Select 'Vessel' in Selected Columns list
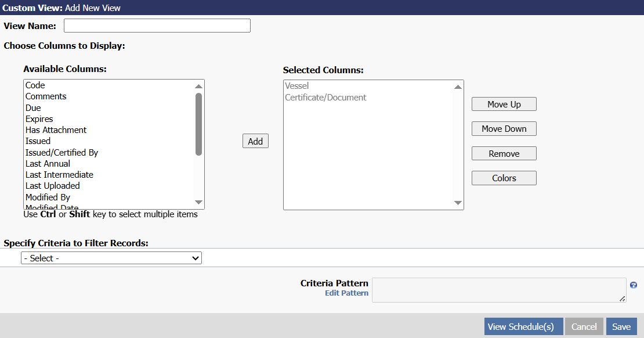644x338 pixels. point(297,86)
